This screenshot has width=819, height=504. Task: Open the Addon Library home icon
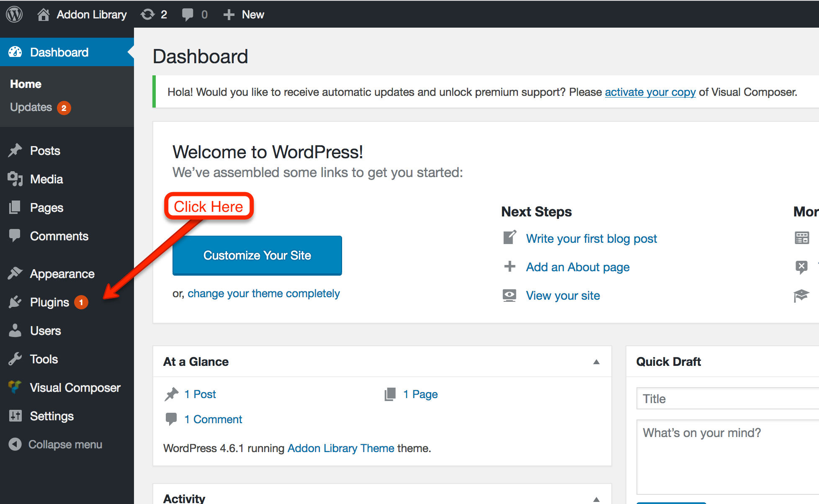click(43, 14)
